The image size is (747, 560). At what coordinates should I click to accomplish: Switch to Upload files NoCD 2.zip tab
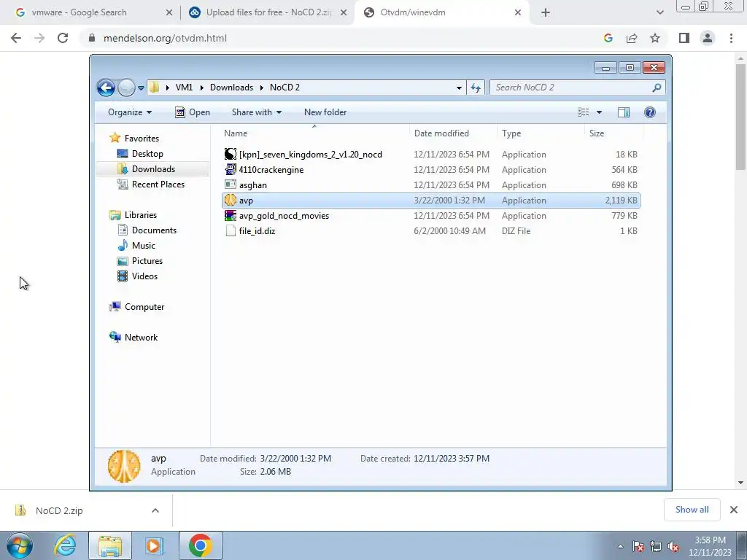[268, 12]
